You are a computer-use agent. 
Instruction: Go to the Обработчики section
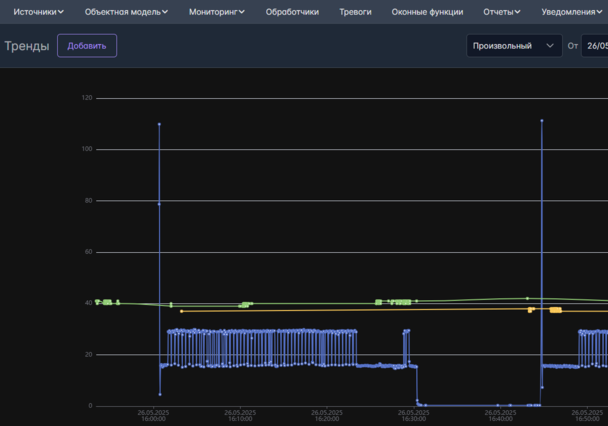coord(292,12)
